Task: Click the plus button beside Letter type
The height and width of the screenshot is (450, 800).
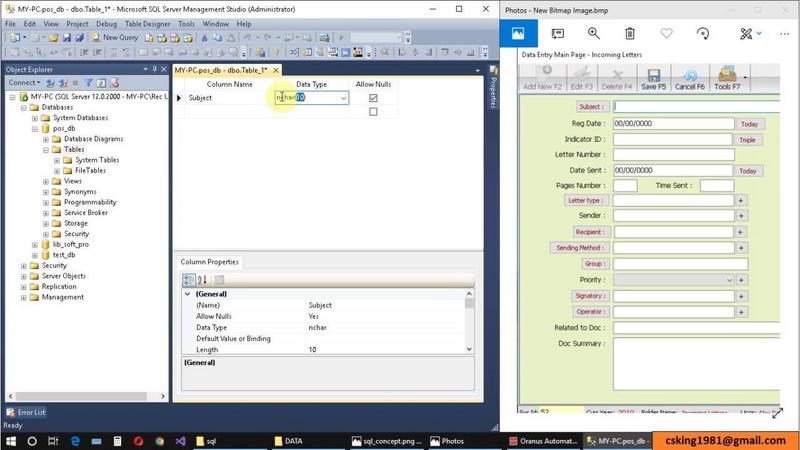Action: point(741,201)
